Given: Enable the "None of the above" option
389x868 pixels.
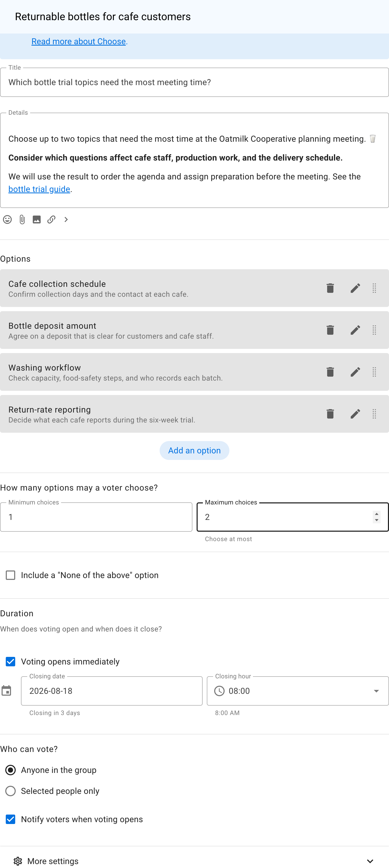Looking at the screenshot, I should pos(10,575).
